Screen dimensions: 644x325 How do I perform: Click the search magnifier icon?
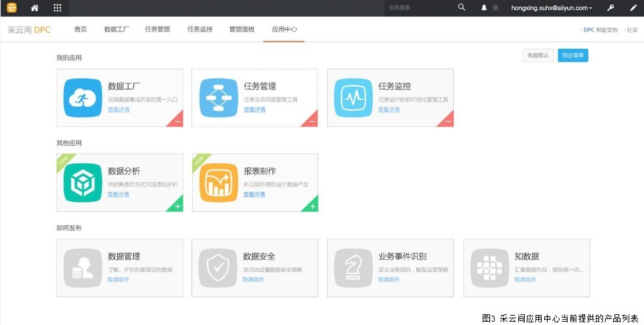[462, 7]
